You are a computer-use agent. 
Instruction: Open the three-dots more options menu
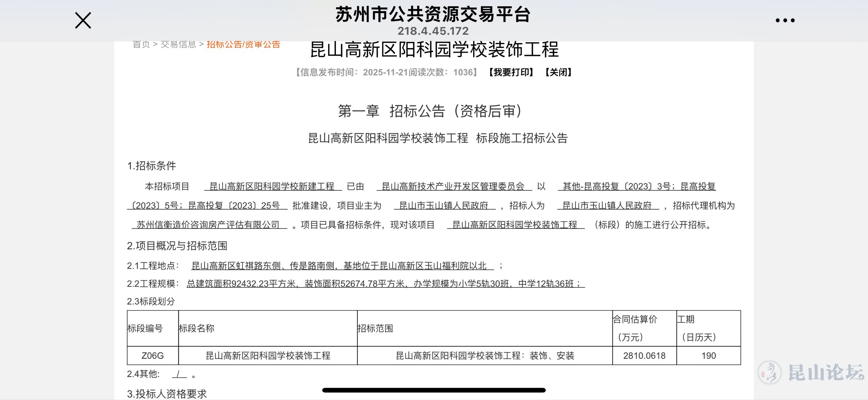click(785, 20)
